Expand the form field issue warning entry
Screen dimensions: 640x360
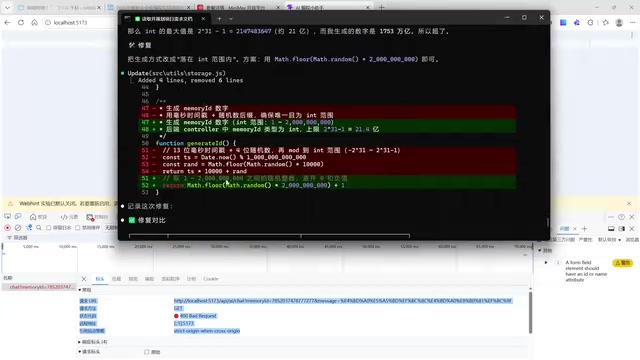[x=546, y=262]
